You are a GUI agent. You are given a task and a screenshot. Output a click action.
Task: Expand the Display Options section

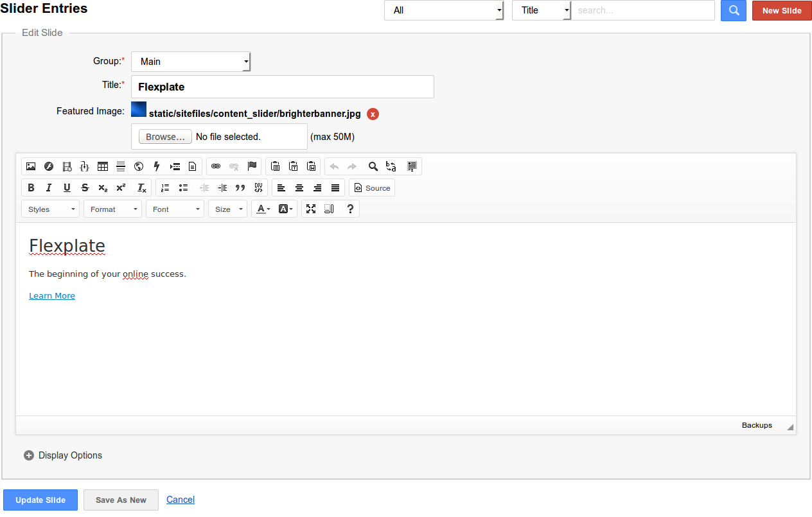click(63, 455)
